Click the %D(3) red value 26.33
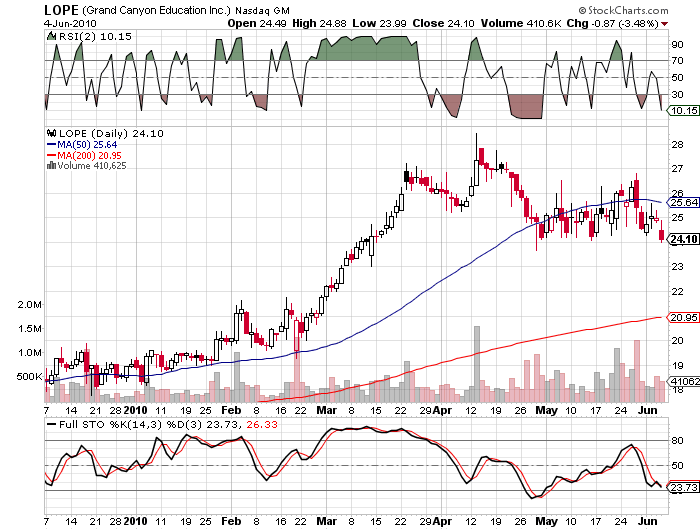The image size is (700, 530). click(262, 425)
